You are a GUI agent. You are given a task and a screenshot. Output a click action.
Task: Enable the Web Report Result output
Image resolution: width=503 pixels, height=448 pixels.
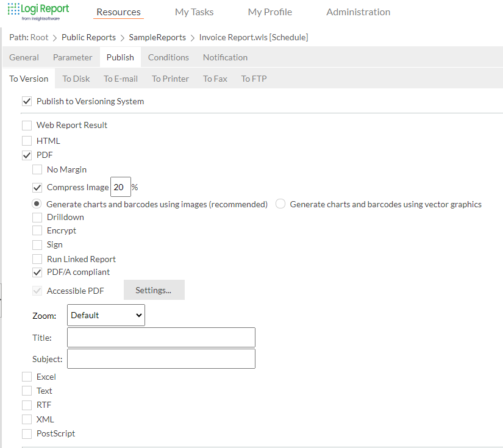click(27, 125)
